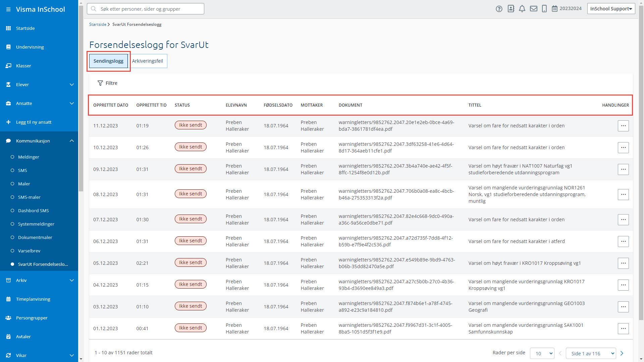Click the search magnifier icon
The width and height of the screenshot is (644, 362).
click(94, 9)
